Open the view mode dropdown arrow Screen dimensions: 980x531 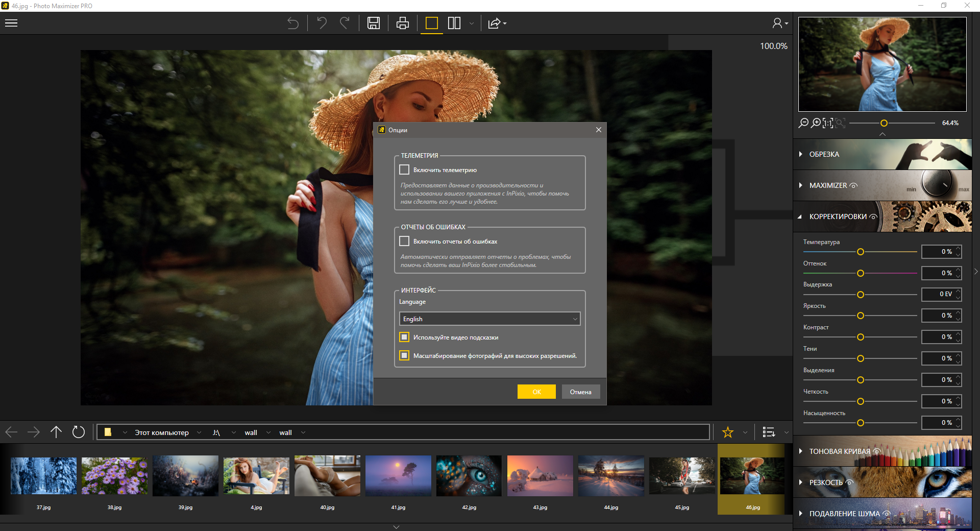pyautogui.click(x=472, y=23)
